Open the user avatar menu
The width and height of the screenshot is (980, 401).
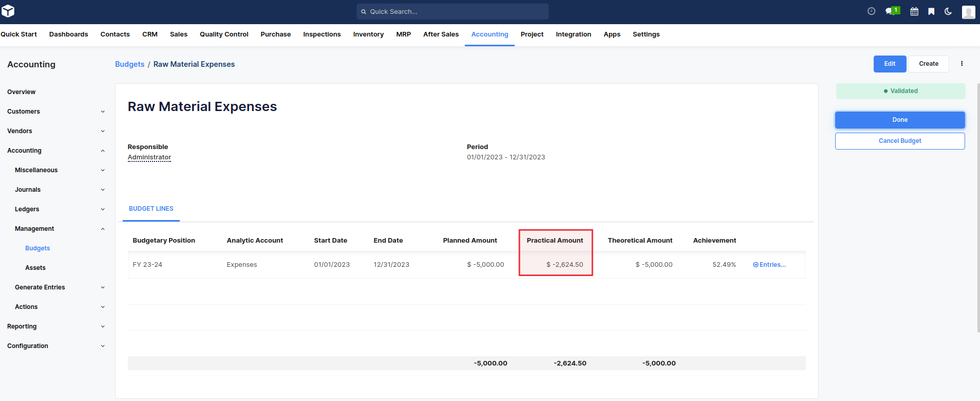pos(968,12)
